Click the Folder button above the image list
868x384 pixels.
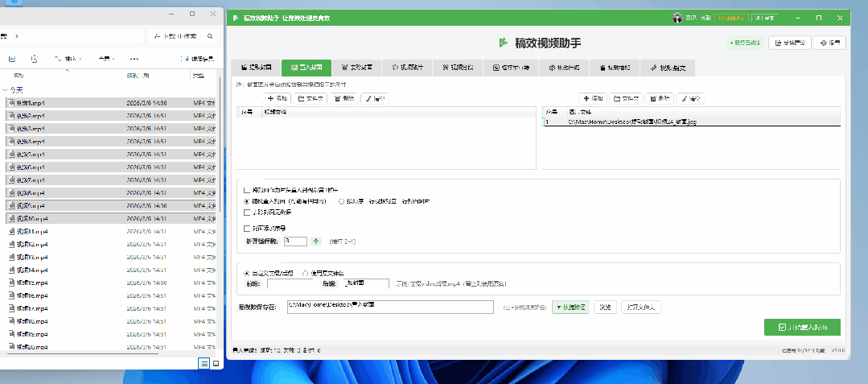coord(626,97)
